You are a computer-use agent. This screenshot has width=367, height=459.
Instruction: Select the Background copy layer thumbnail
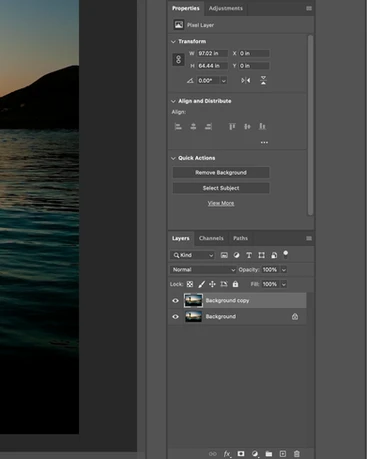193,301
